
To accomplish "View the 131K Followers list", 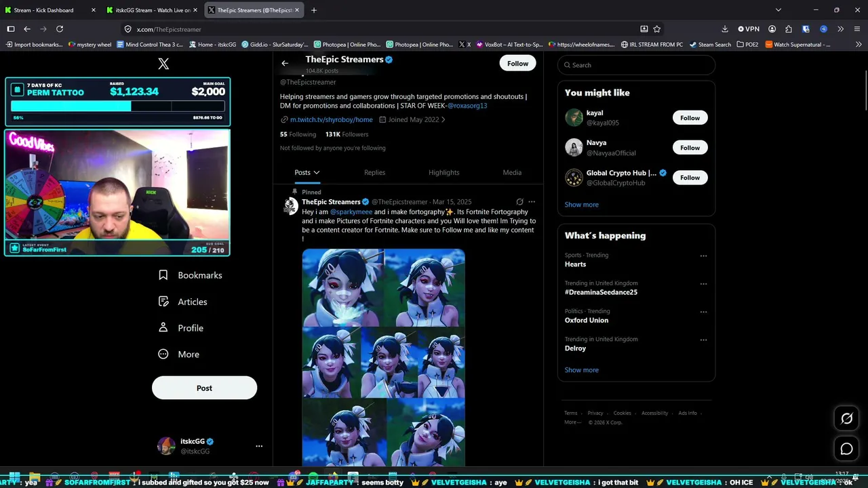I will point(347,134).
